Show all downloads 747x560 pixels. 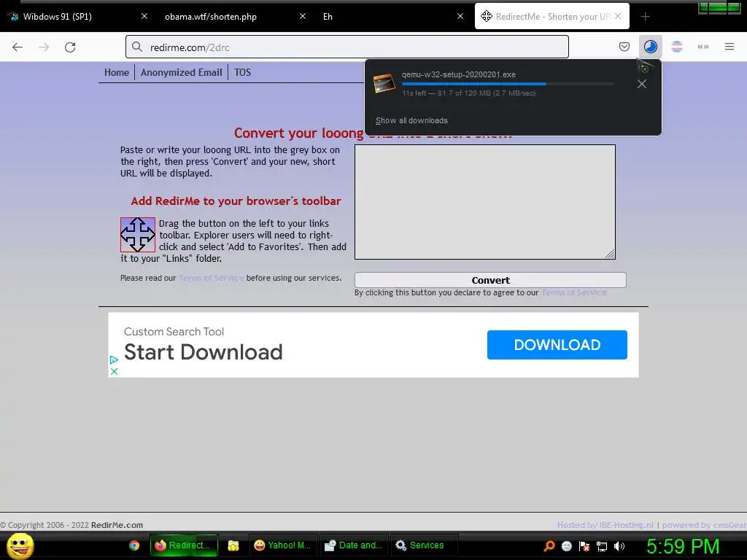point(411,120)
